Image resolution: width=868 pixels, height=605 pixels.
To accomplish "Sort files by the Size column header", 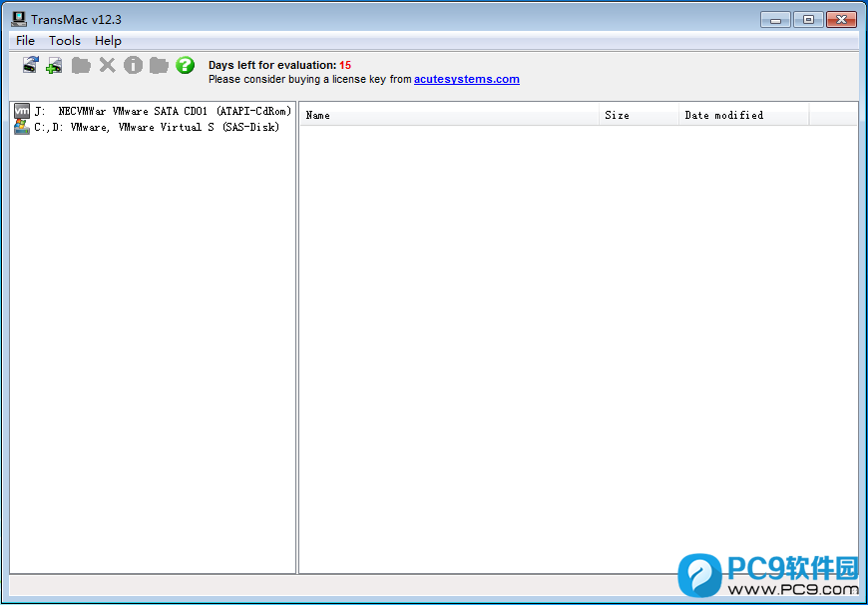I will point(639,115).
